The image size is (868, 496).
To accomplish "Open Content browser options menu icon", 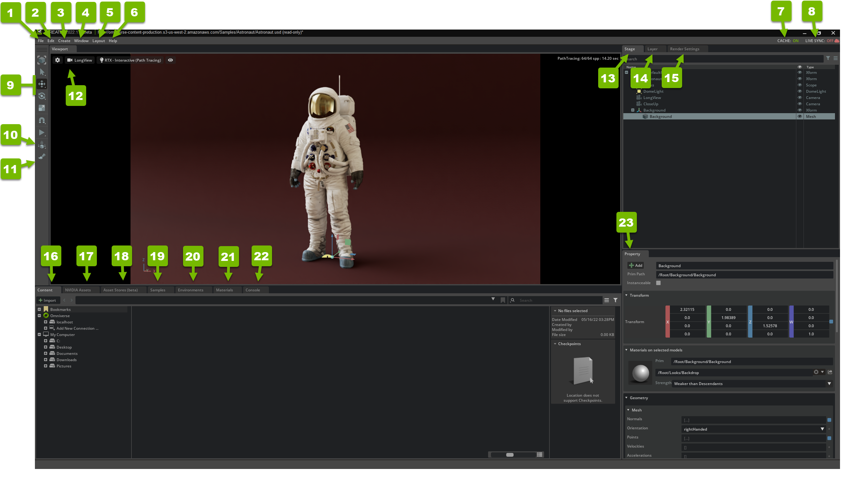I will click(x=607, y=300).
